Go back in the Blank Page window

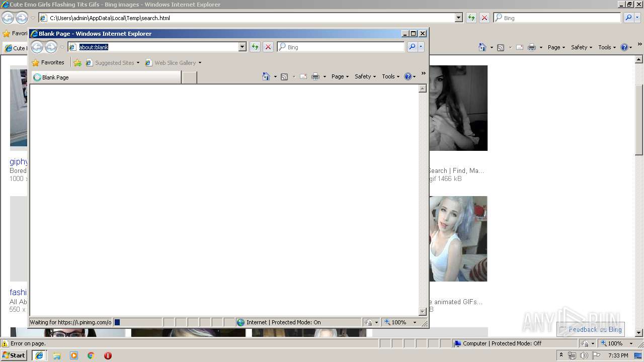[x=37, y=47]
